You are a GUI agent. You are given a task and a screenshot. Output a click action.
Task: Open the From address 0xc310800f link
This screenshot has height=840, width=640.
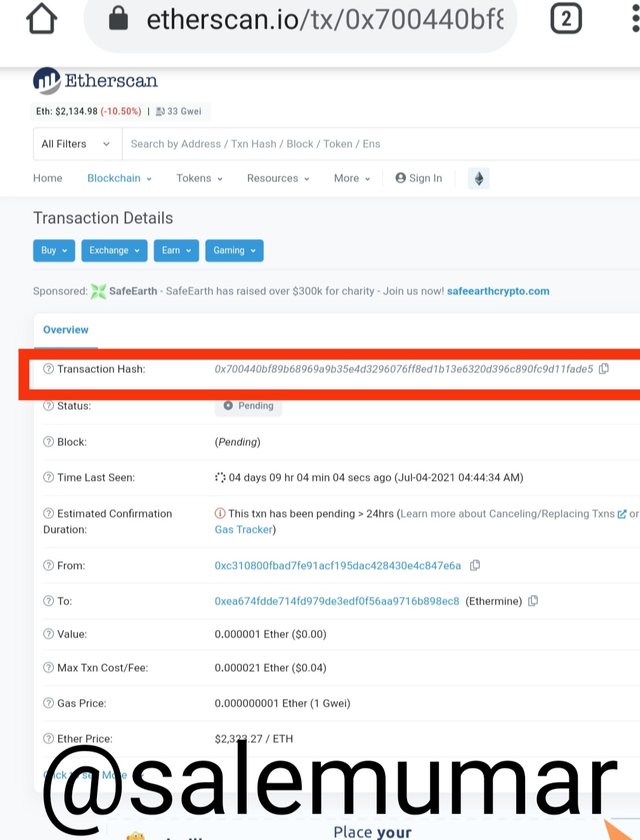coord(337,566)
